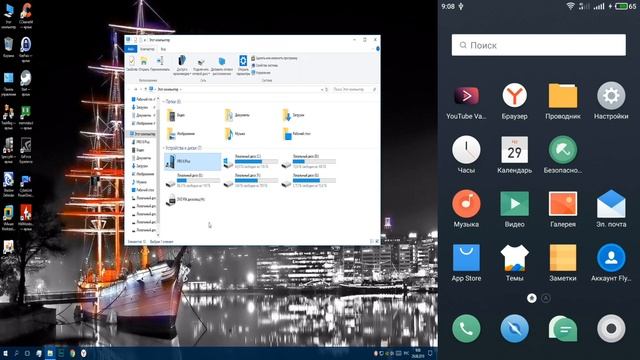Open the Видео player app
This screenshot has width=640, height=360.
[514, 204]
